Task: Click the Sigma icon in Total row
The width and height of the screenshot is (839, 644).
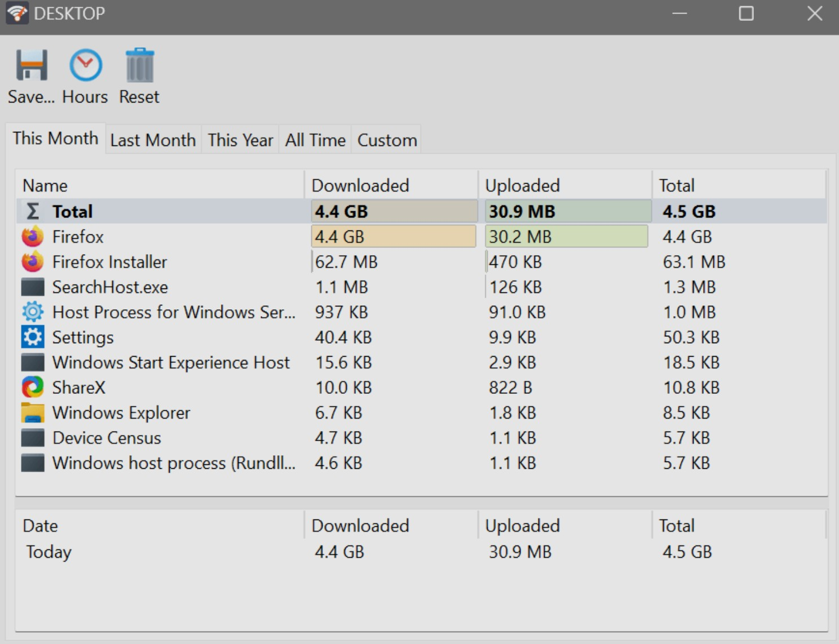Action: click(x=33, y=211)
